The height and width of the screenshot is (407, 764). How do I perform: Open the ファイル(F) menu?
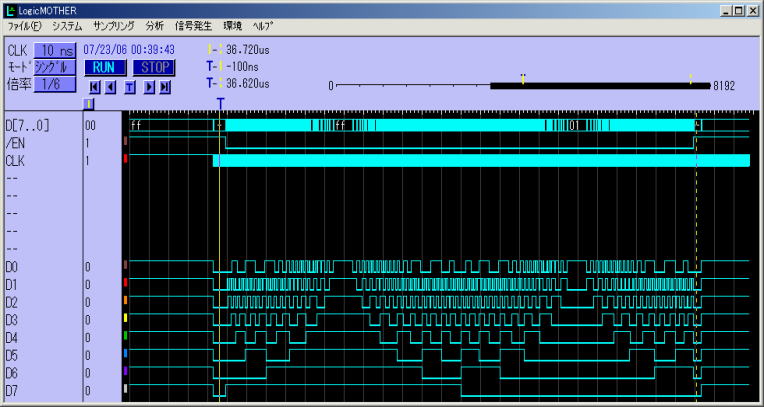click(x=24, y=26)
